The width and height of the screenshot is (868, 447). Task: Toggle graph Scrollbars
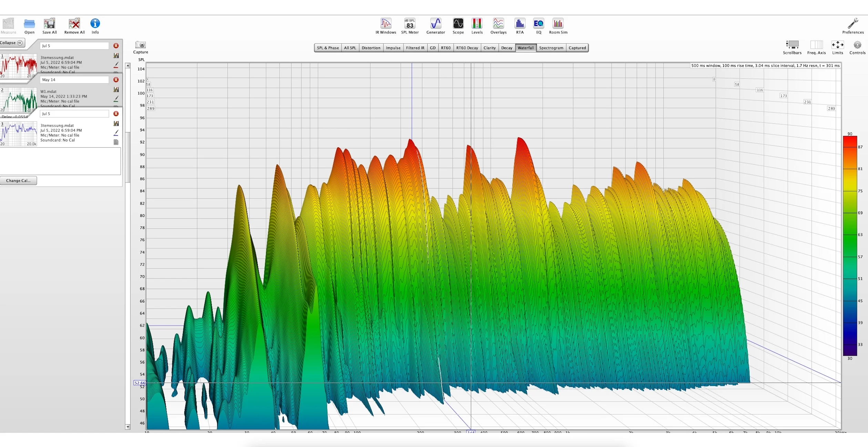tap(792, 48)
